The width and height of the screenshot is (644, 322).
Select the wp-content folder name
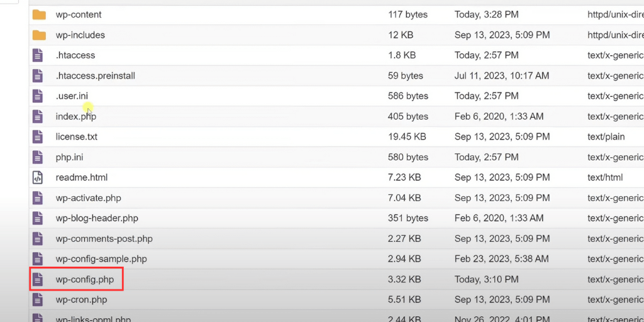click(x=79, y=15)
